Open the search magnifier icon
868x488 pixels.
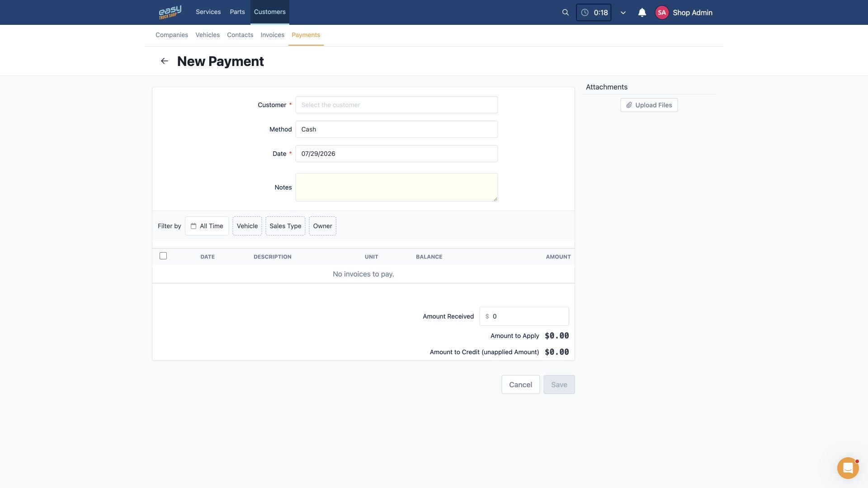[565, 13]
